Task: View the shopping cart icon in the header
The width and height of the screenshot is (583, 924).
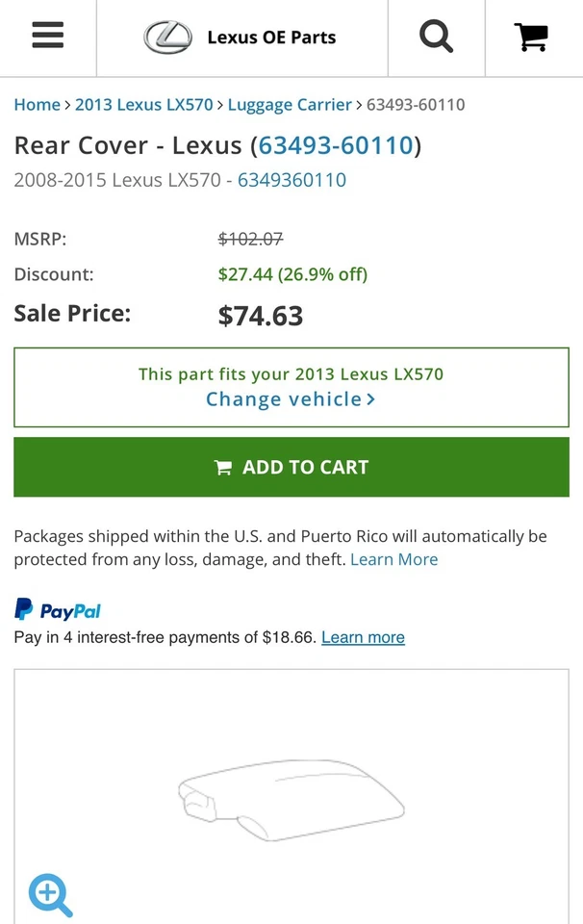Action: pyautogui.click(x=530, y=36)
